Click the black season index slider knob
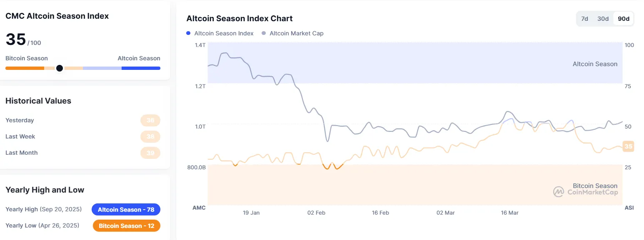This screenshot has height=240, width=644. [60, 68]
